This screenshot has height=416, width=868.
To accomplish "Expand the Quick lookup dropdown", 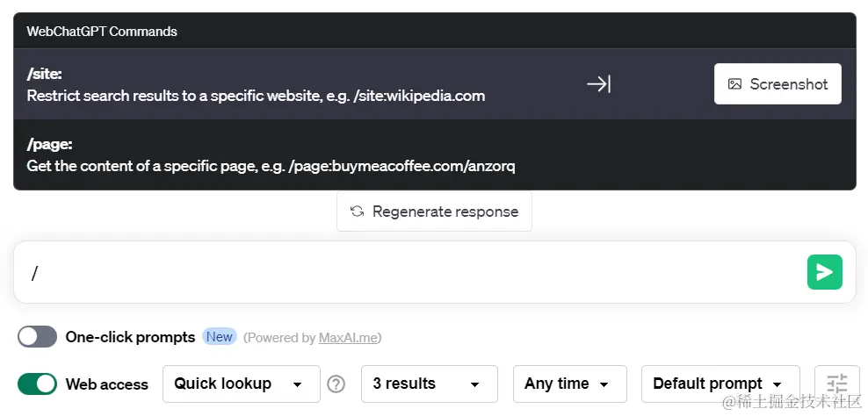I will [242, 384].
